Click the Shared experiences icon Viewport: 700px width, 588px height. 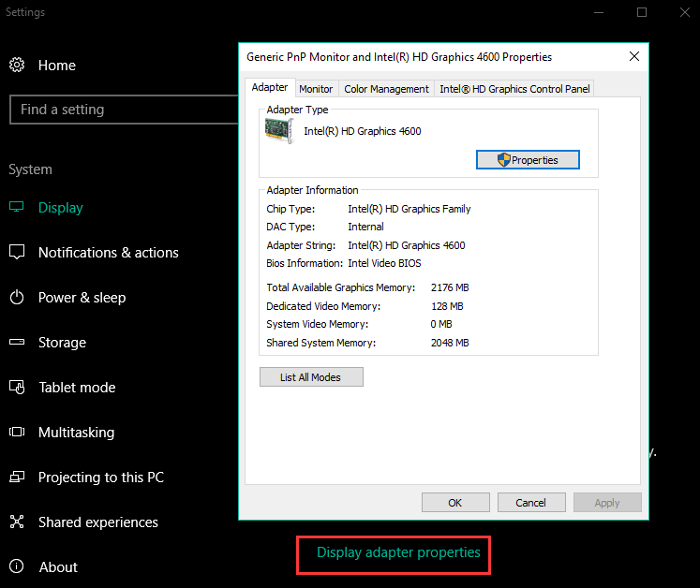17,522
